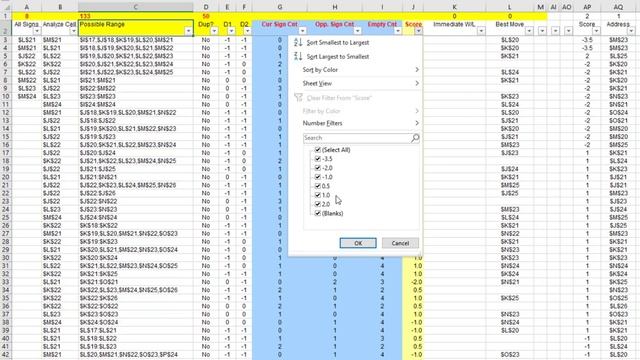Screen dimensions: 640x360
Task: Uncheck the -1.0 filter value
Action: click(318, 177)
